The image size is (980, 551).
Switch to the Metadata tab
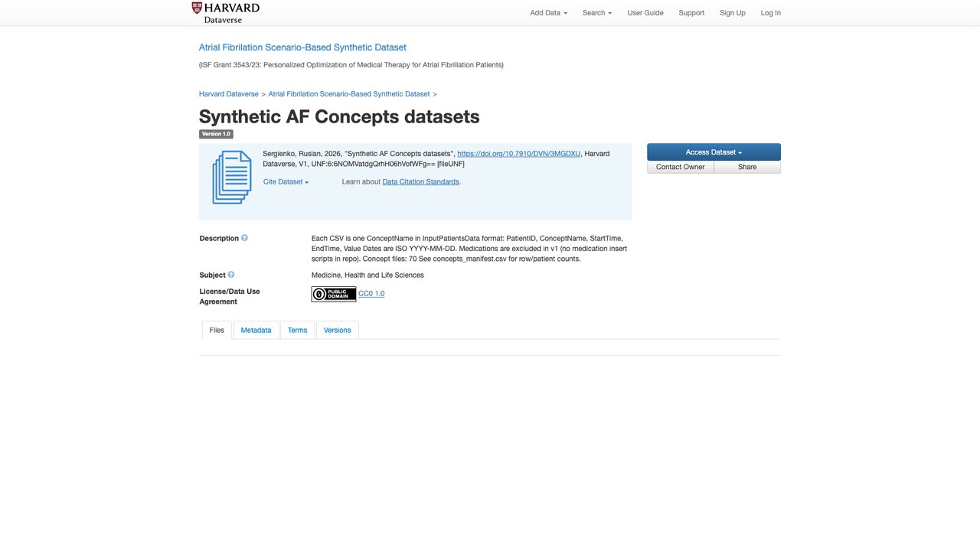(x=256, y=330)
